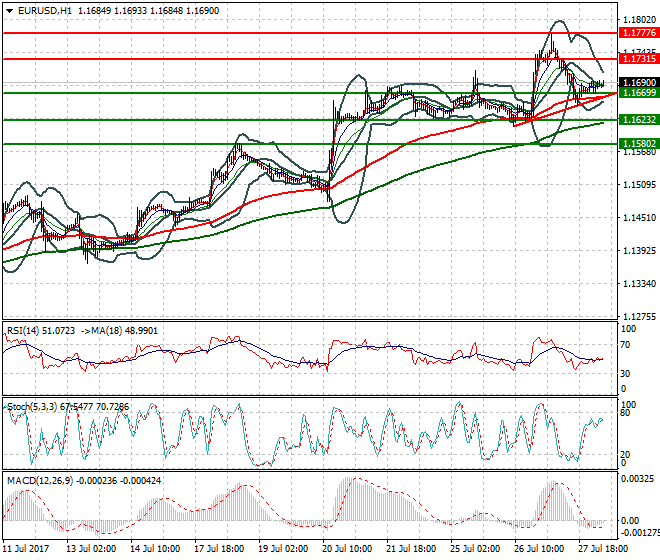Click the RSI scale value 30
660x560 pixels.
[x=625, y=374]
